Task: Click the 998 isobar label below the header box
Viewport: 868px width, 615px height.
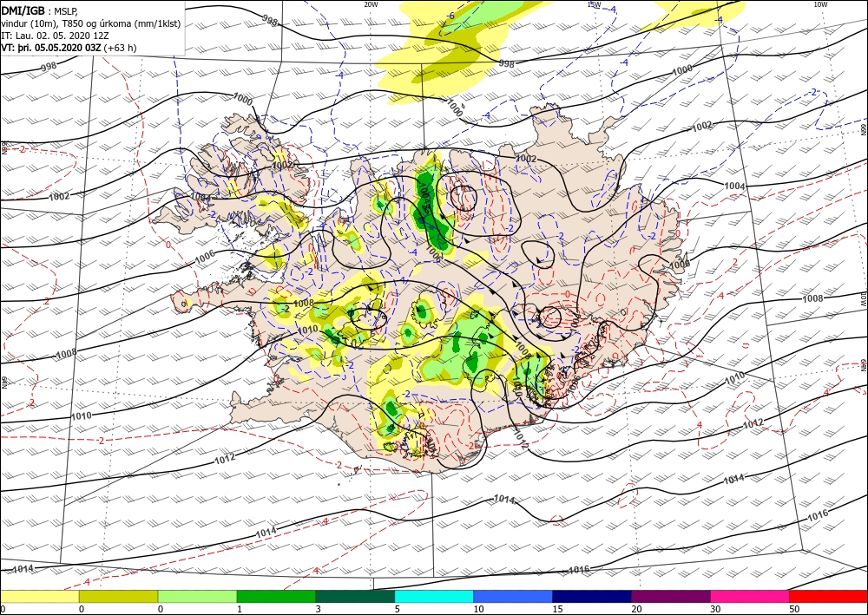Action: pyautogui.click(x=49, y=68)
